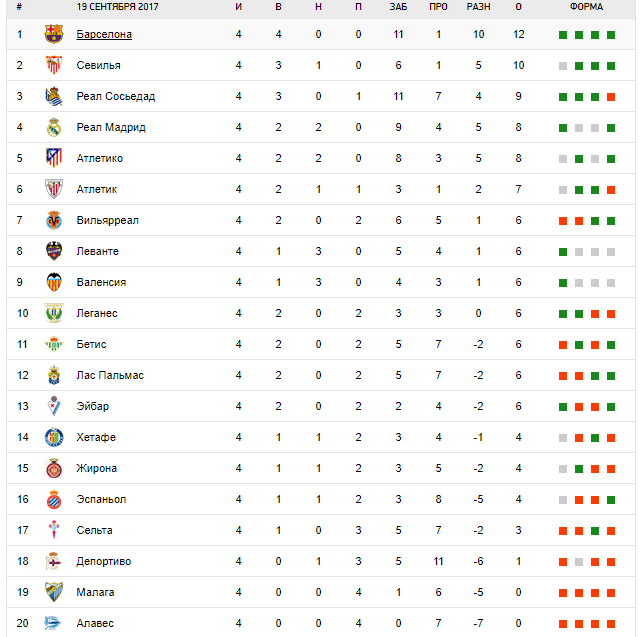Open the Севилья team name
Viewport: 642px width, 637px height.
point(99,66)
